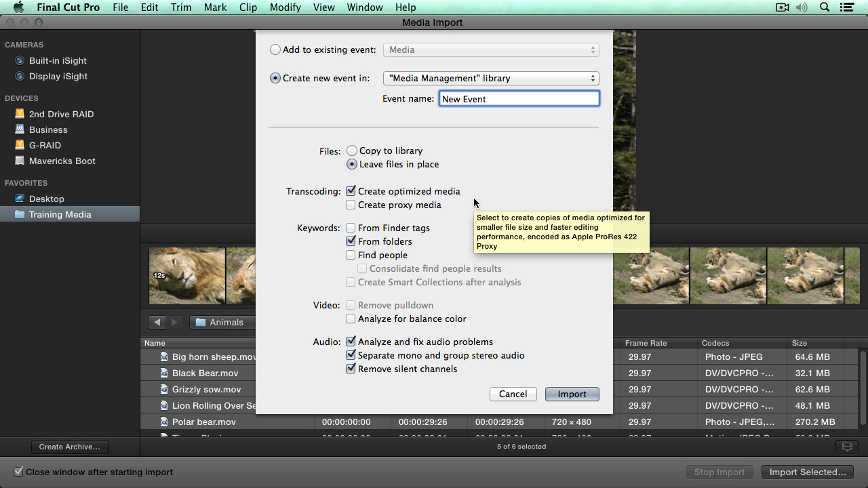Choose Copy to library option
This screenshot has height=488, width=868.
(x=351, y=150)
